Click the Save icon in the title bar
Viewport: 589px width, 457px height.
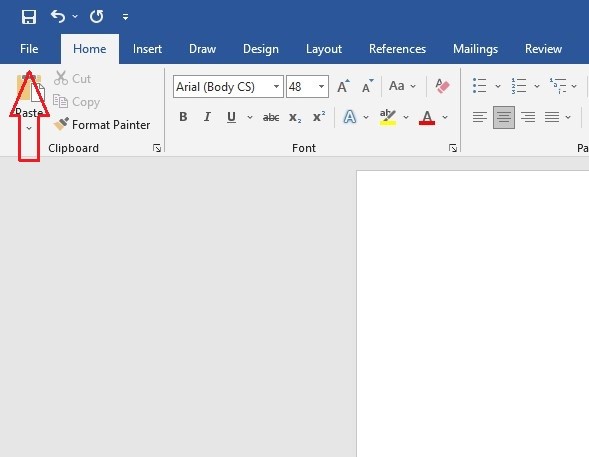[29, 17]
